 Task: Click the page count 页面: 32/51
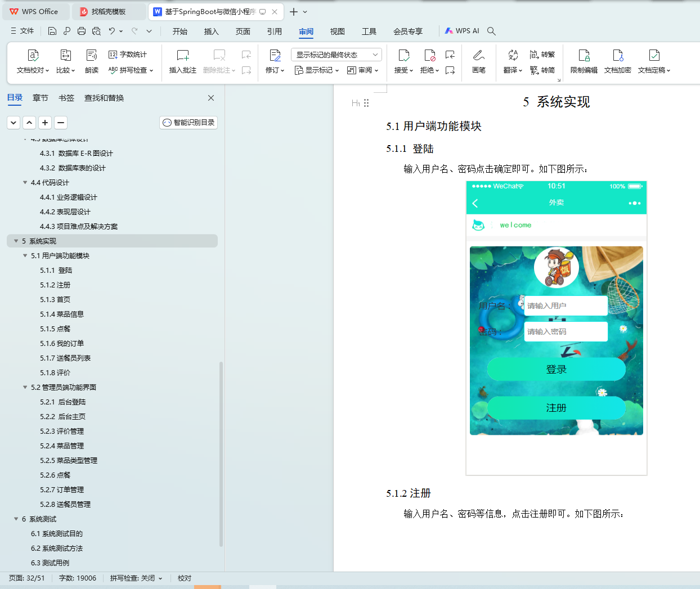pyautogui.click(x=26, y=578)
